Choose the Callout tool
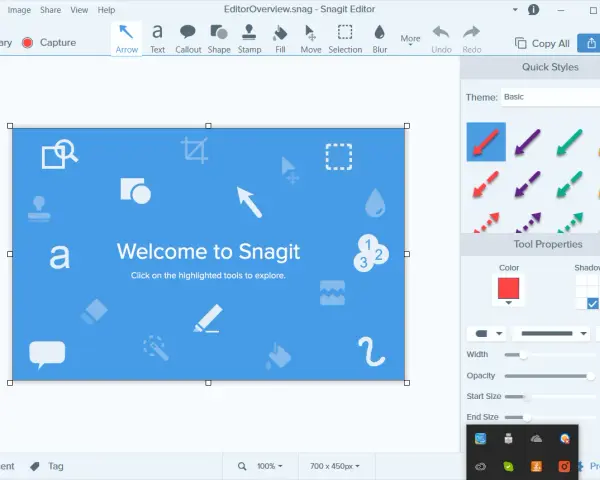Screen dimensions: 600x480 (x=188, y=39)
